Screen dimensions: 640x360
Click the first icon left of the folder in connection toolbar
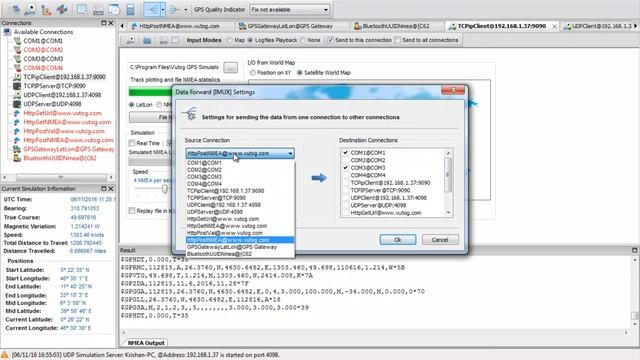[x=131, y=40]
